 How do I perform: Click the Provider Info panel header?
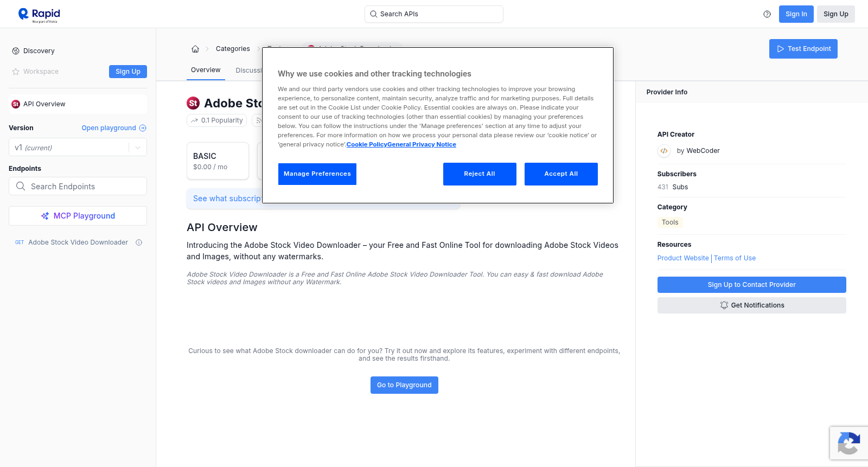(667, 92)
